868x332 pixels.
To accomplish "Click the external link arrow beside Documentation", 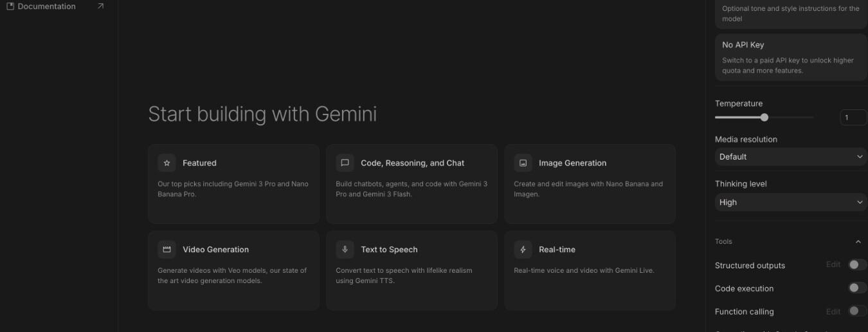I will 100,6.
